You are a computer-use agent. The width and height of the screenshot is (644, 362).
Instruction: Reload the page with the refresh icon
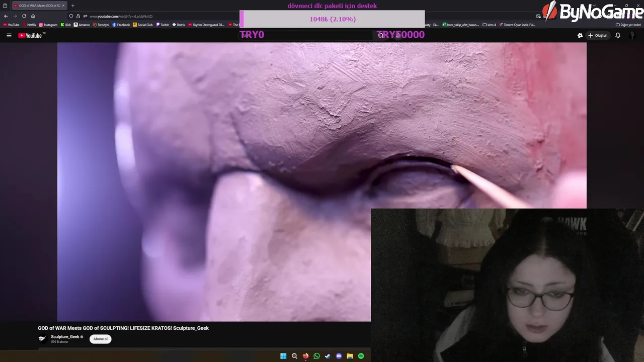tap(24, 16)
